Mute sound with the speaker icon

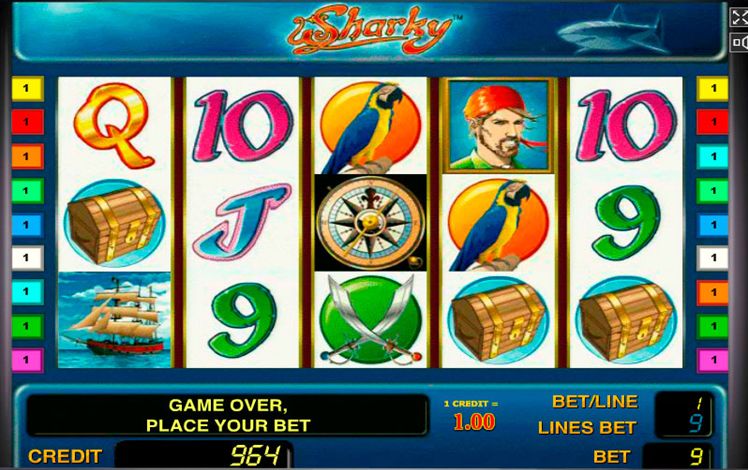[x=740, y=42]
